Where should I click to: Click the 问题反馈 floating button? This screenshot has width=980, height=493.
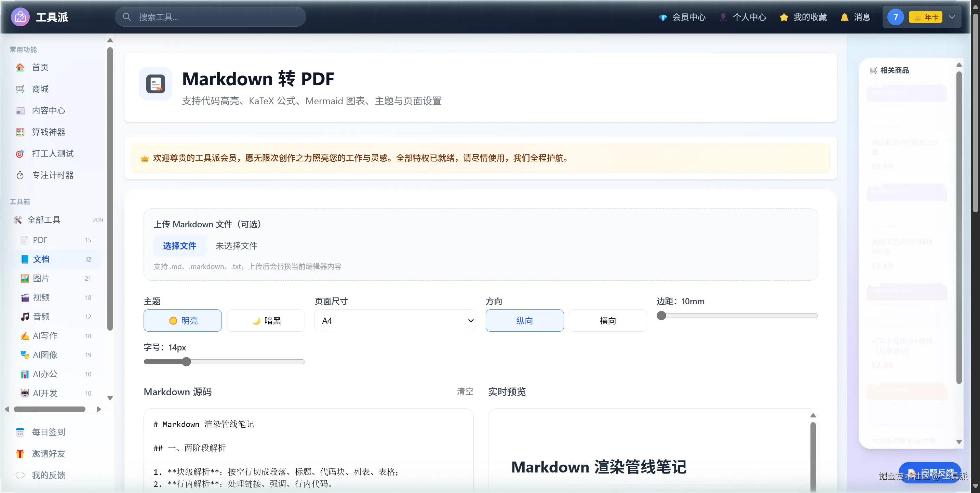pos(930,473)
